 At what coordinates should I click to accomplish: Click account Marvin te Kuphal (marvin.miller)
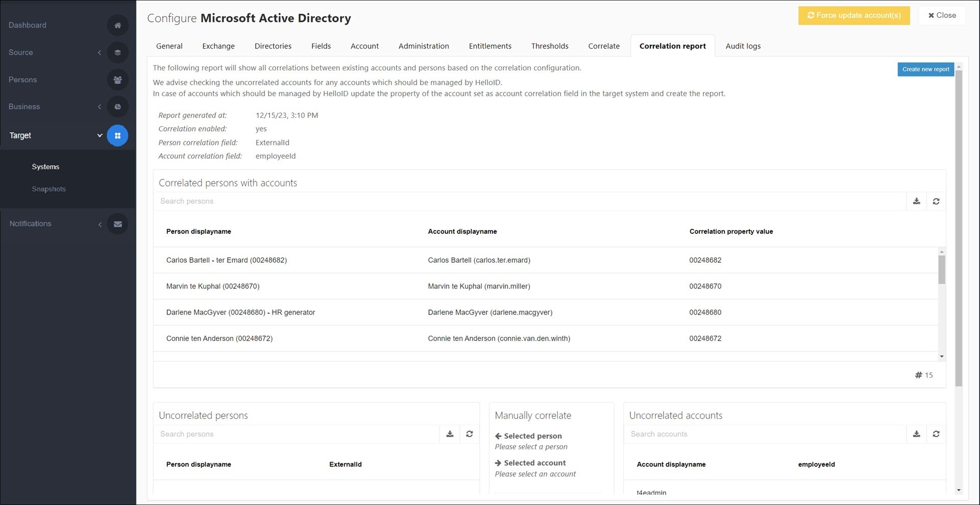[x=479, y=286]
